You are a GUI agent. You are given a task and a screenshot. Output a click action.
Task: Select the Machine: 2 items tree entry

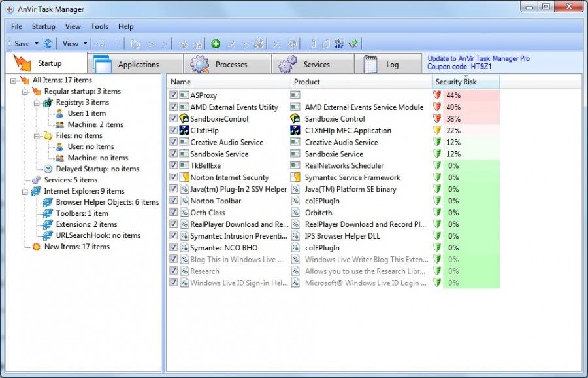click(x=95, y=125)
